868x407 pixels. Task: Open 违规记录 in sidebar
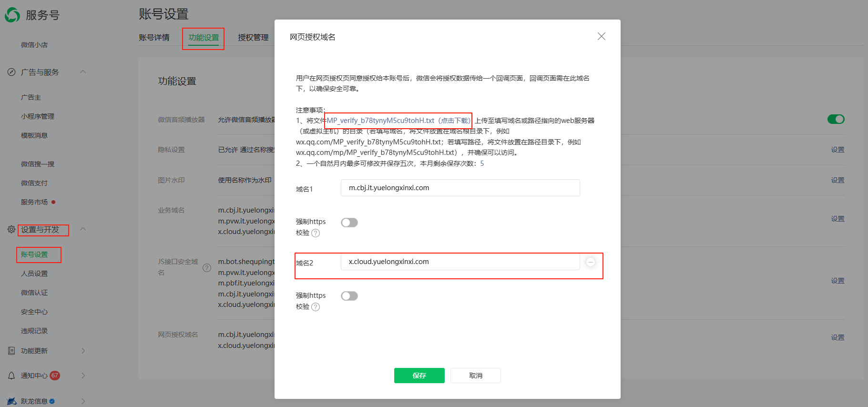(34, 331)
